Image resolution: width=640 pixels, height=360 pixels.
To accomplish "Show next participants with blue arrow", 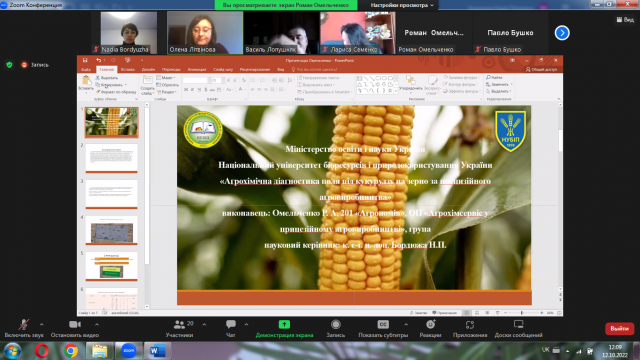I will pos(562,33).
